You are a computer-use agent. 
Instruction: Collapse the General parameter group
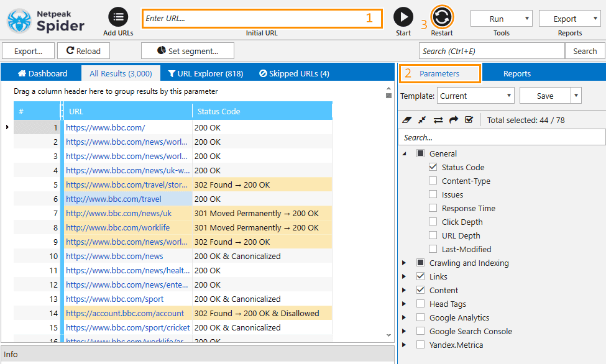pos(404,154)
